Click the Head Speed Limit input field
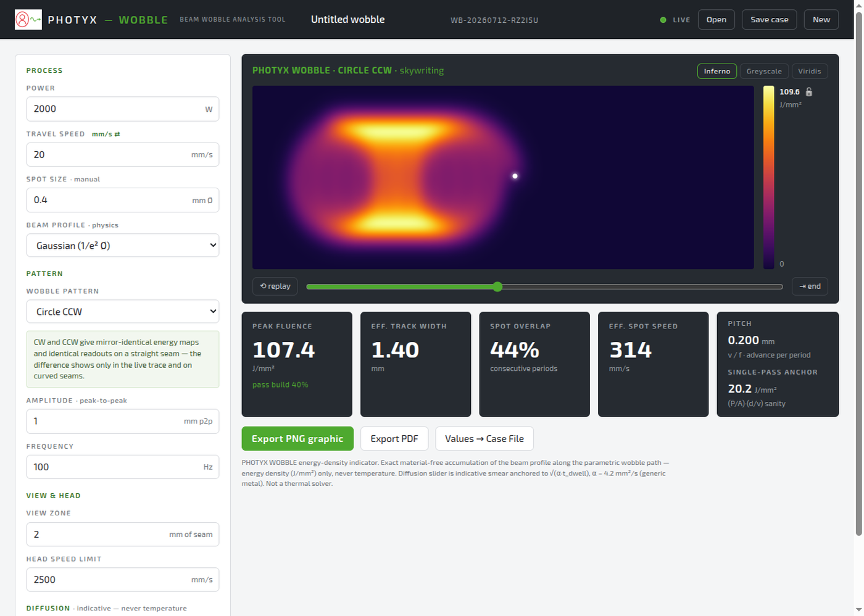This screenshot has height=616, width=864. [123, 580]
